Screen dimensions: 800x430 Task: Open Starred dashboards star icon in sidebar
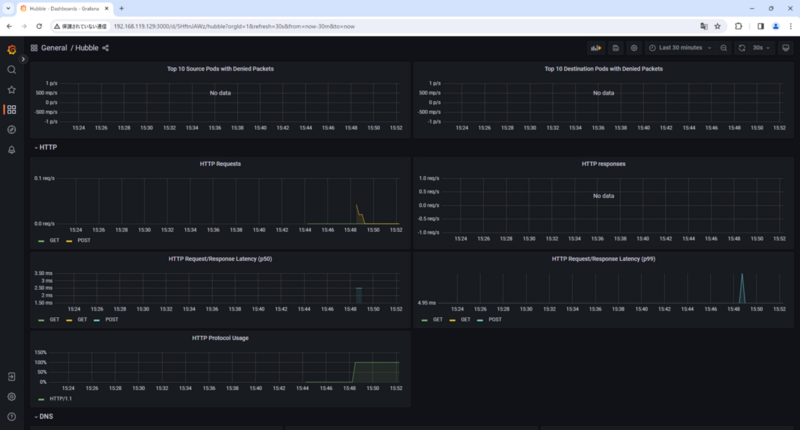tap(11, 90)
